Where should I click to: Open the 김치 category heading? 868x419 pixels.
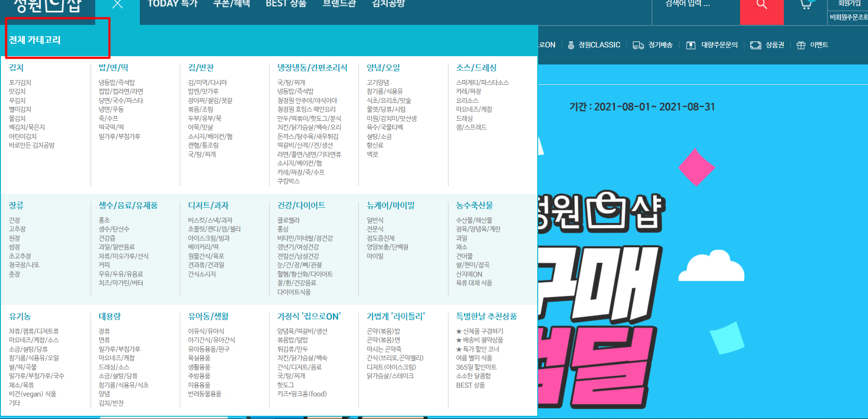click(16, 68)
